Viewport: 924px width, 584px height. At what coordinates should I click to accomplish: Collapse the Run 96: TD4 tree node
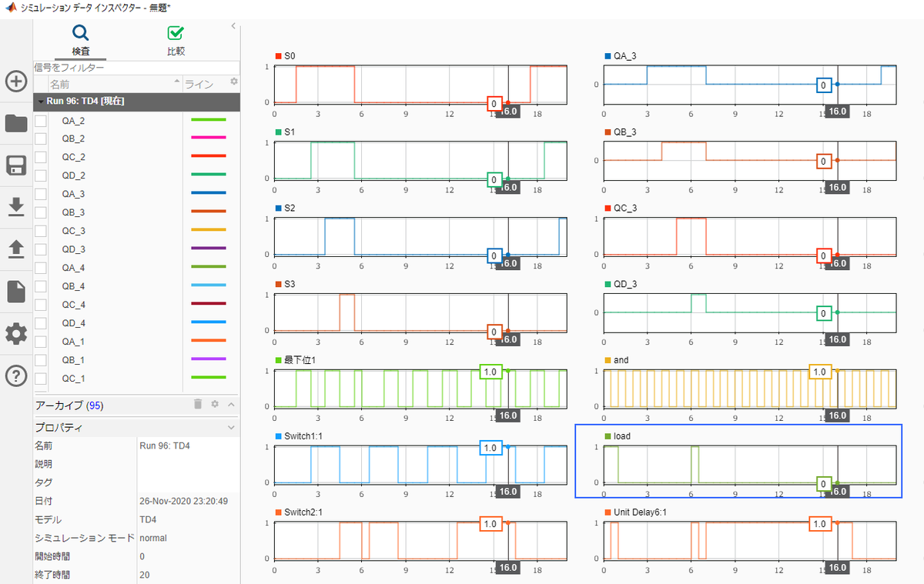[39, 102]
